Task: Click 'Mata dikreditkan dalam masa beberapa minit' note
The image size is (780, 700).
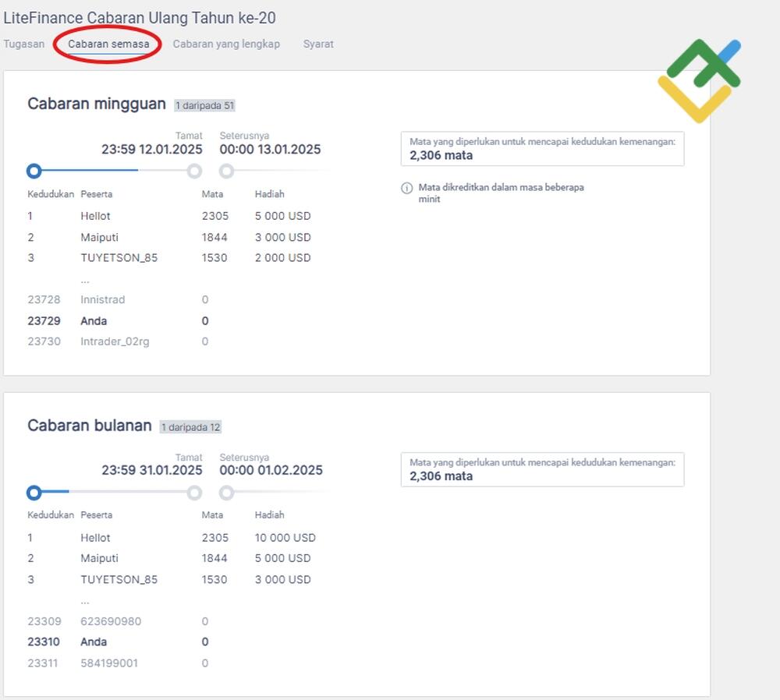Action: pyautogui.click(x=501, y=193)
